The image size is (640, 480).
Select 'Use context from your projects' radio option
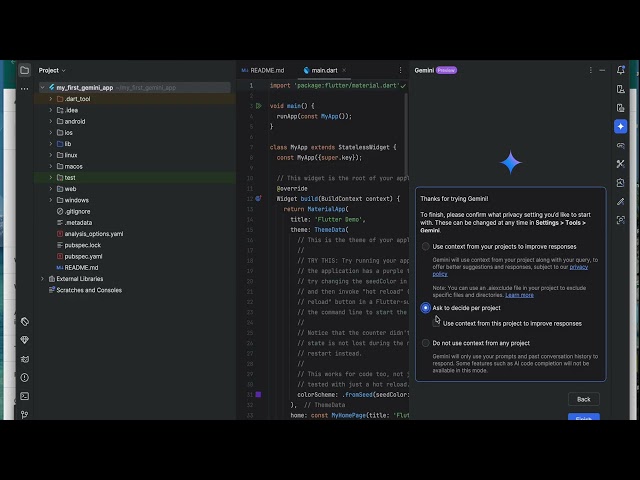click(x=425, y=247)
